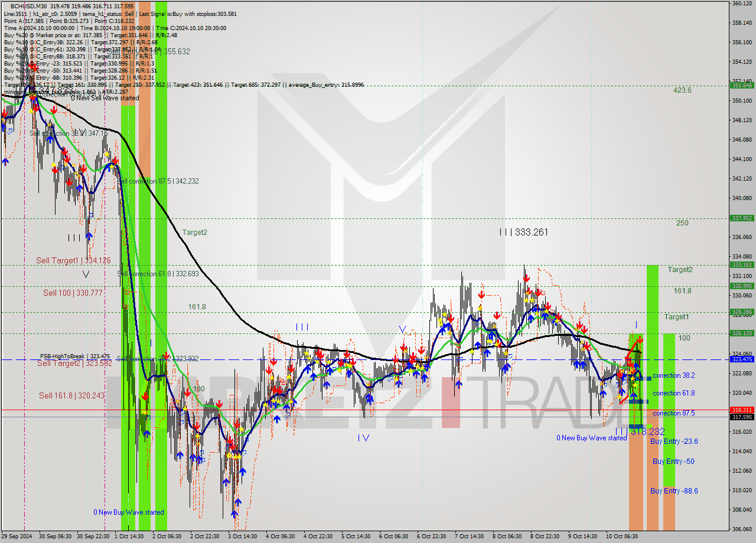Select 'Sell correction 61.8 | 332.693' label

pos(158,274)
